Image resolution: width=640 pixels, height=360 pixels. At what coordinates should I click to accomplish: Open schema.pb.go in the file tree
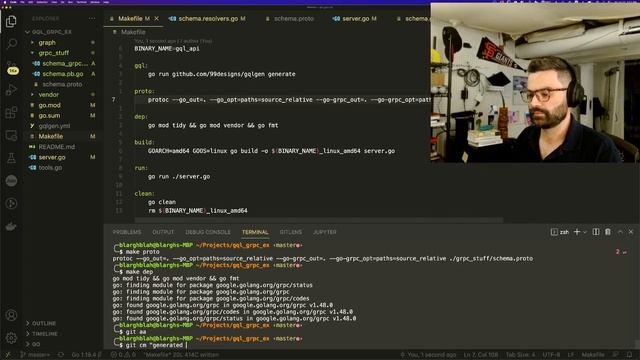pos(62,74)
